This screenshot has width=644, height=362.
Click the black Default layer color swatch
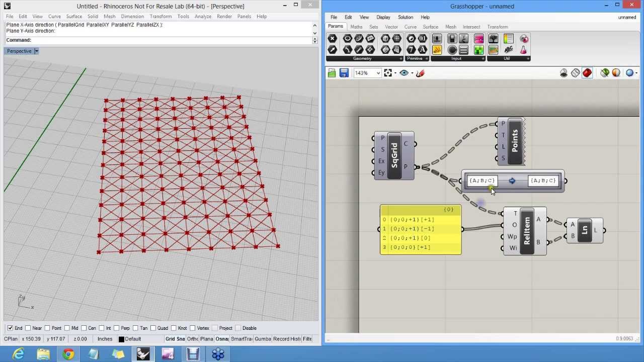(x=121, y=339)
